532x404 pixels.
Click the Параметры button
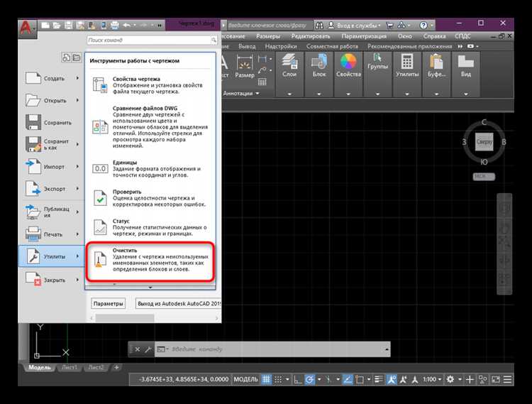(x=109, y=303)
